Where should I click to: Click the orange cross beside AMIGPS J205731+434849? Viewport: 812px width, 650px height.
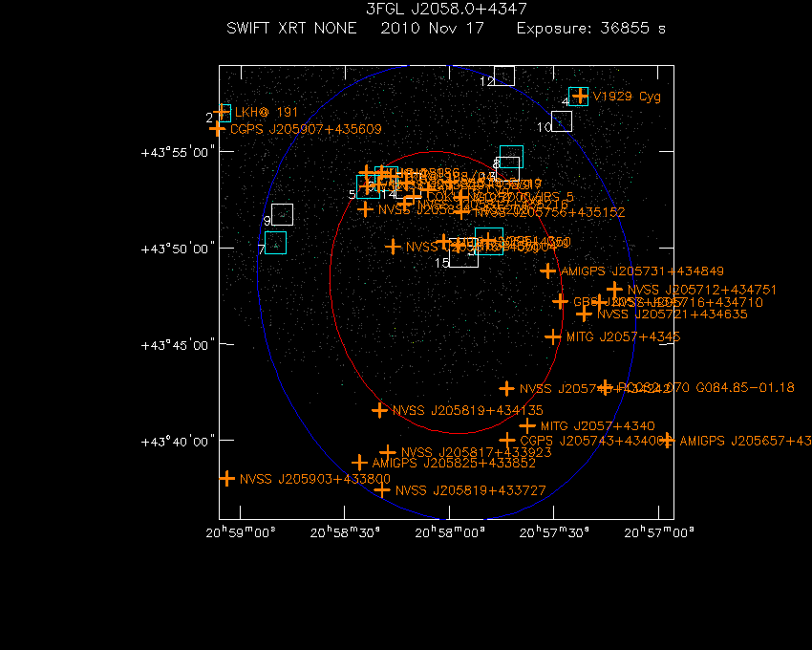(548, 271)
